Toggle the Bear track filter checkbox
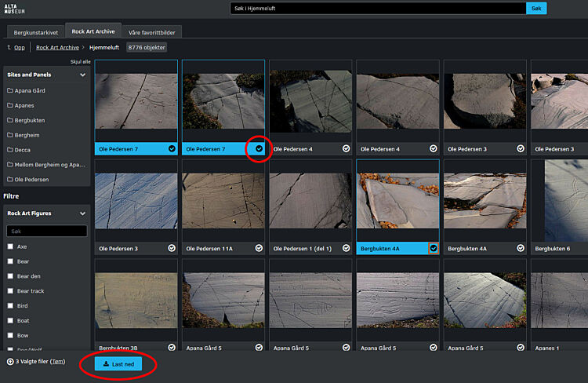The width and height of the screenshot is (588, 383). 10,291
